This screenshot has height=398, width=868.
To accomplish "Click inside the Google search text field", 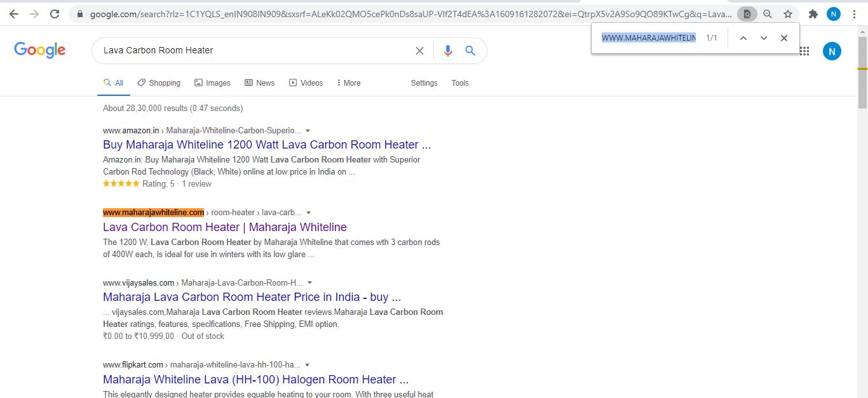I will [x=254, y=50].
